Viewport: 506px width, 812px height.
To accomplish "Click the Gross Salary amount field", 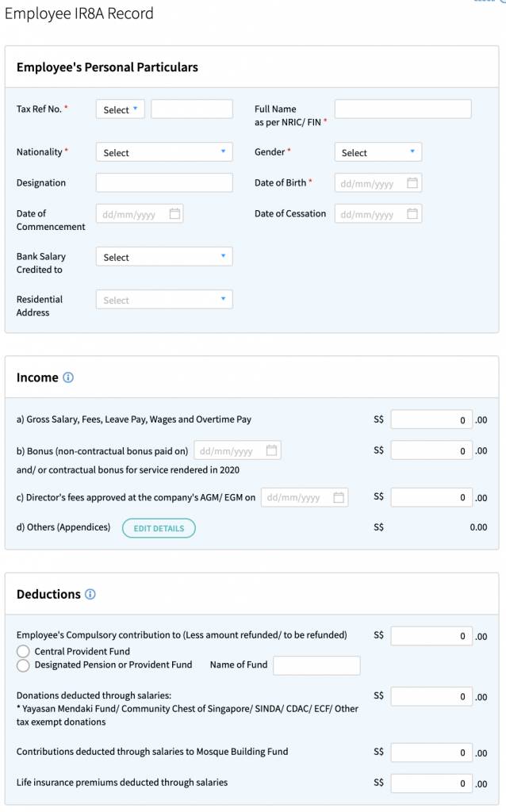I will click(431, 419).
